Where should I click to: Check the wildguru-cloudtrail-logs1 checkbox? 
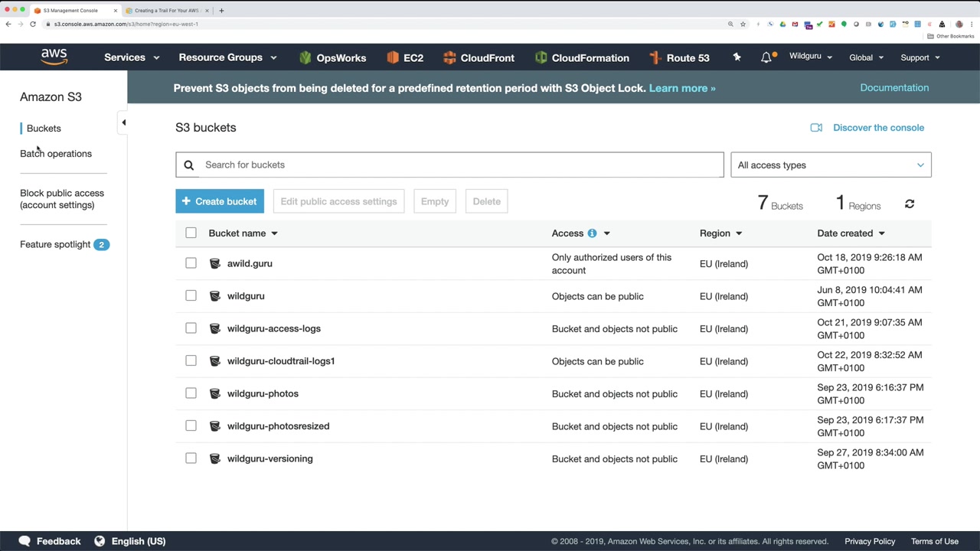point(191,360)
